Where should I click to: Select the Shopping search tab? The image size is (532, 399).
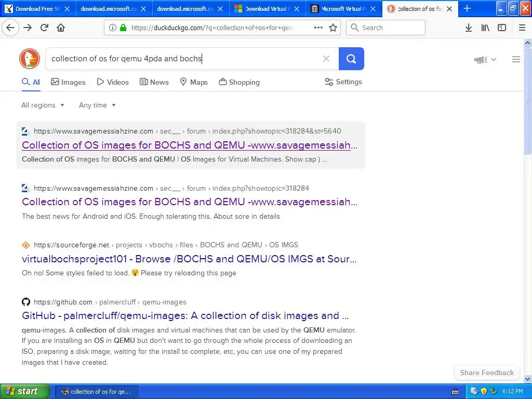point(239,82)
